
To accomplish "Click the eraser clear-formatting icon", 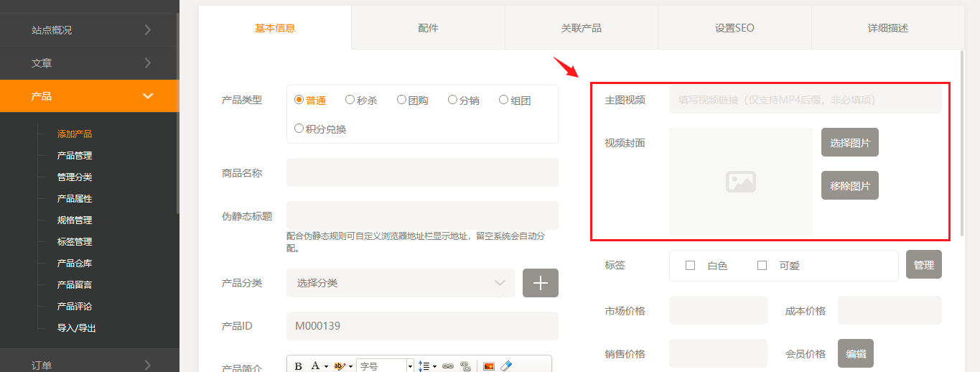I will (506, 366).
